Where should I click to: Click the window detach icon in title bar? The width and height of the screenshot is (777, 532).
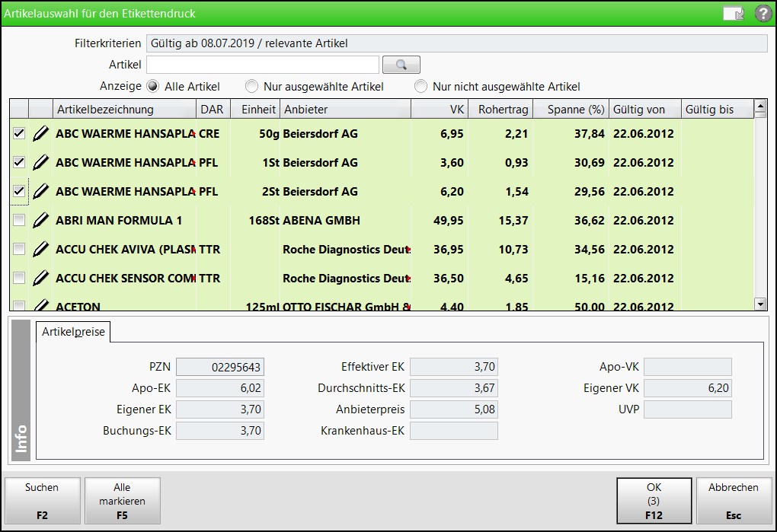[x=734, y=14]
